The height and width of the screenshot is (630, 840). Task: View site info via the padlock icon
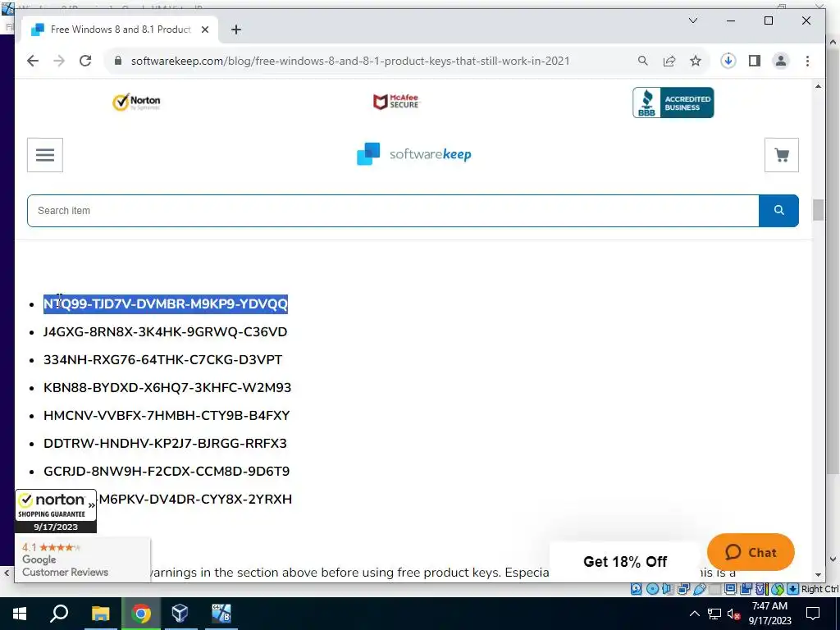click(118, 61)
